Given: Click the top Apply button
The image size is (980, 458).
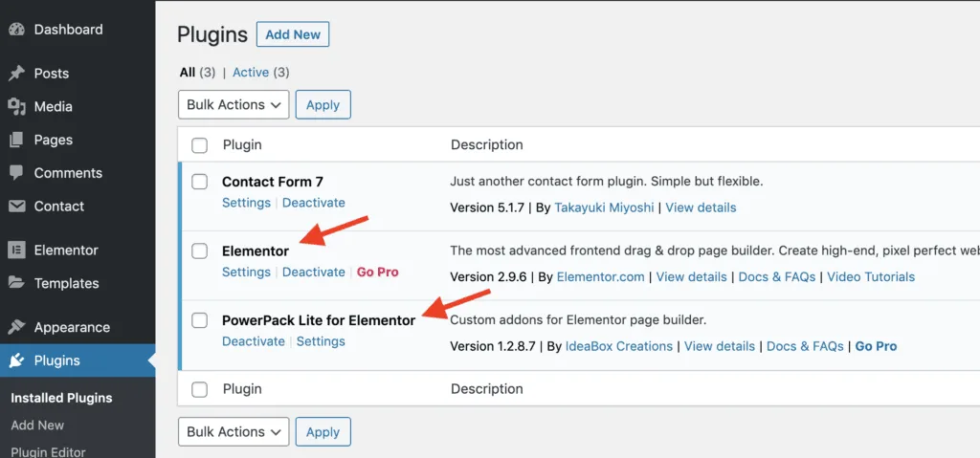Looking at the screenshot, I should pyautogui.click(x=323, y=105).
